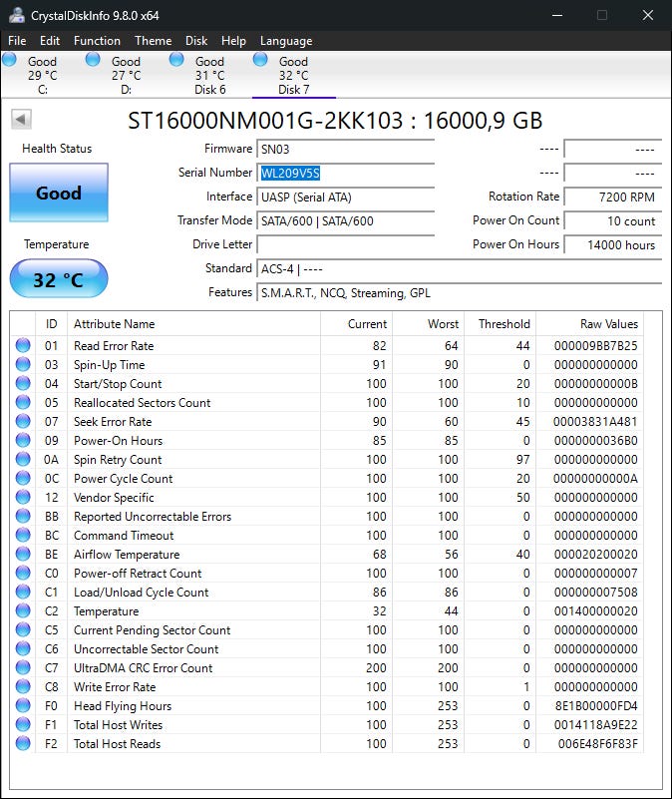Open the Theme menu
This screenshot has height=799, width=672.
(x=153, y=41)
